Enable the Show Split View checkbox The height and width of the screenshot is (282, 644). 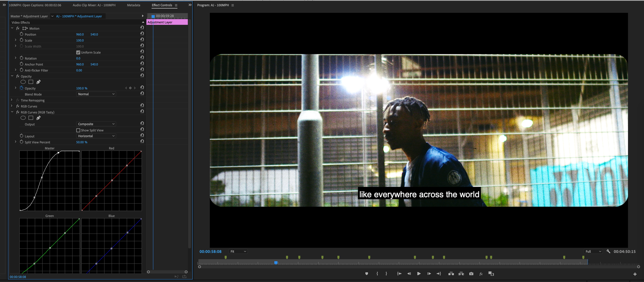[x=78, y=130]
